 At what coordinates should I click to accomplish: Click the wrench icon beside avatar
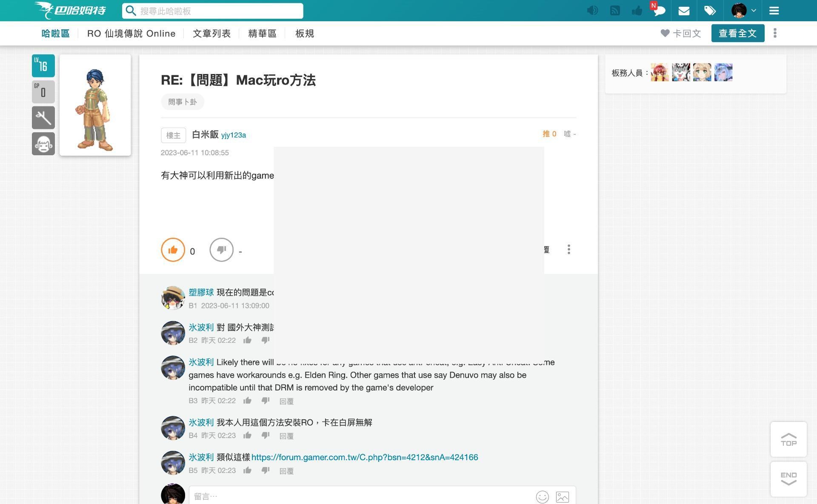coord(43,118)
